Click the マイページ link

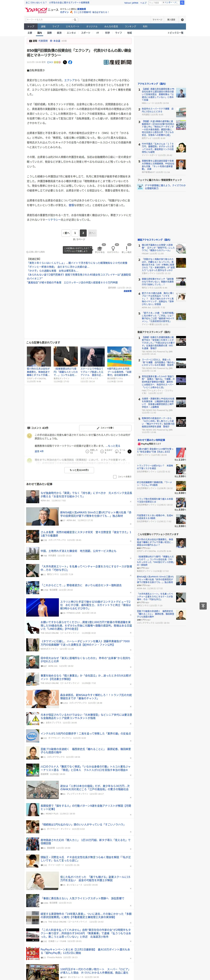(x=157, y=19)
